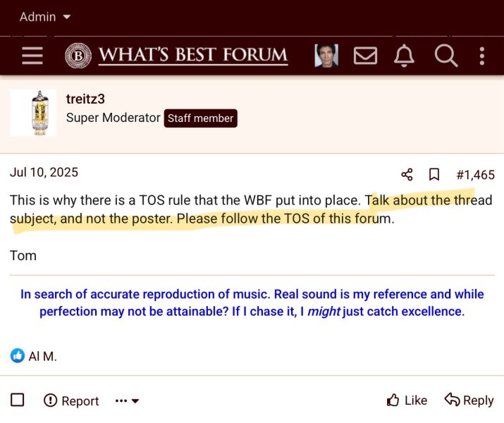Click the vacuum tube avatar thumbnail

(x=33, y=113)
